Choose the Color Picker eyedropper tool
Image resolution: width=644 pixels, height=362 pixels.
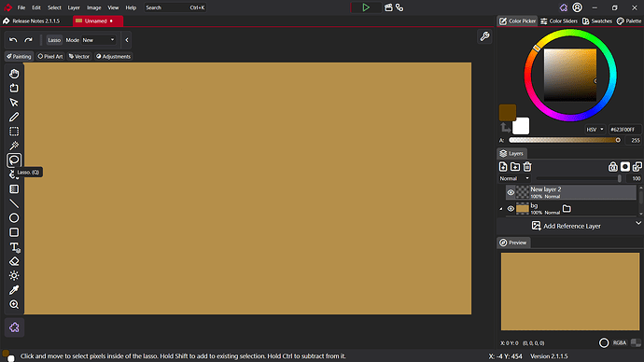[x=14, y=290]
